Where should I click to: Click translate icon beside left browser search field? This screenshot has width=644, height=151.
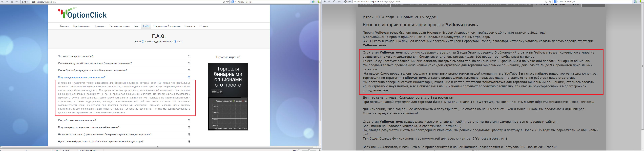(313, 2)
